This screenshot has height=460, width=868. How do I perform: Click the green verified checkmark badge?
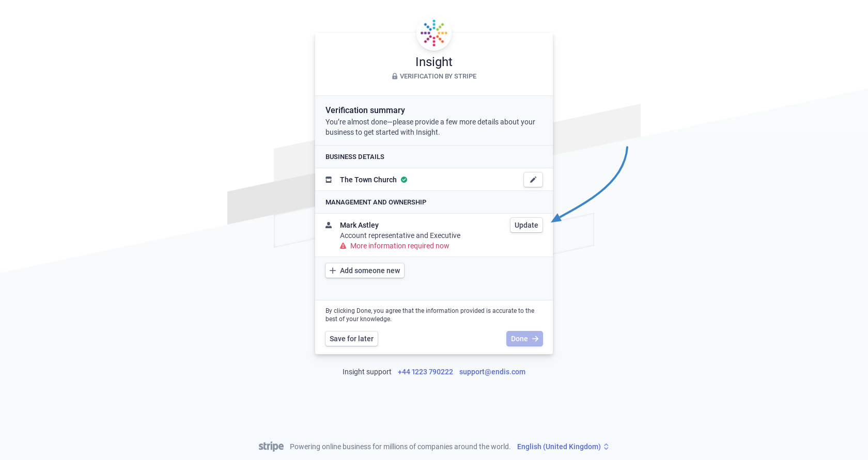pyautogui.click(x=404, y=180)
